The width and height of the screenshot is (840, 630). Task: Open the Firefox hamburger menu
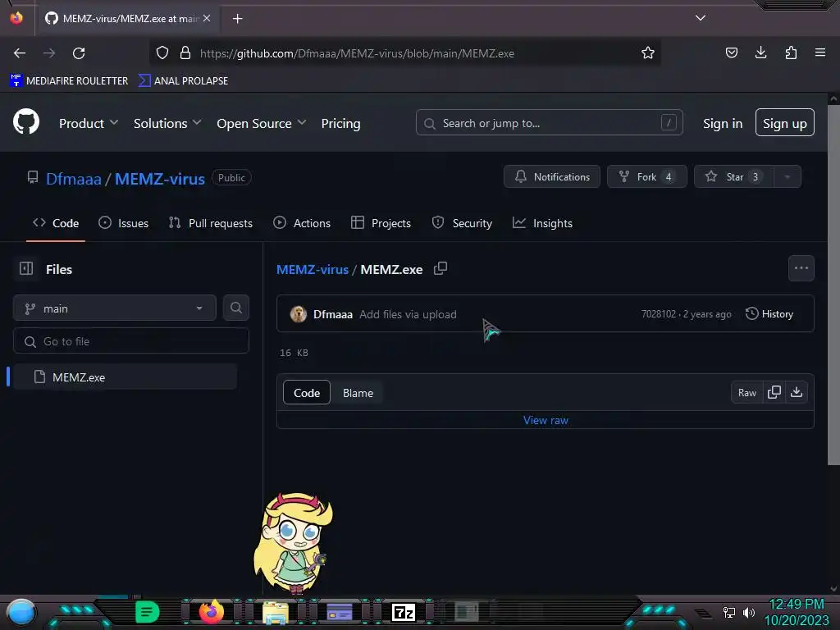click(x=820, y=52)
